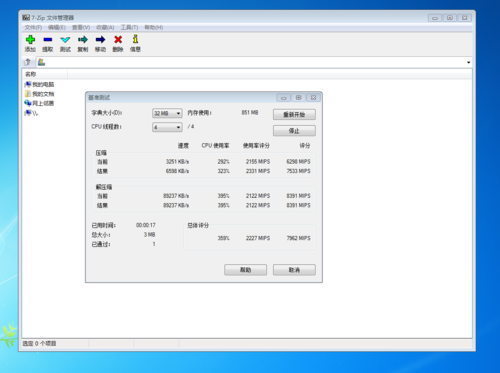Image resolution: width=500 pixels, height=373 pixels.
Task: Click the 移动 (Move) blue arrow icon
Action: pyautogui.click(x=100, y=40)
